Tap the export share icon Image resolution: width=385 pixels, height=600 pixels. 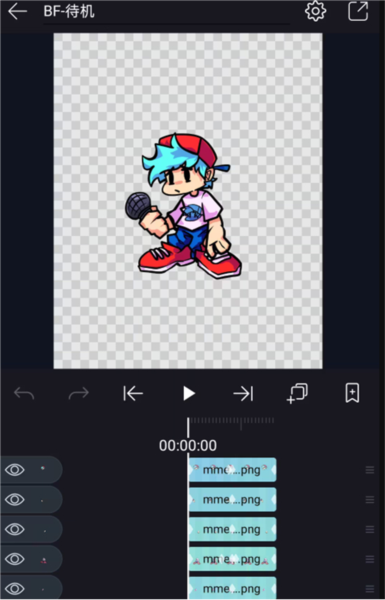click(x=358, y=11)
